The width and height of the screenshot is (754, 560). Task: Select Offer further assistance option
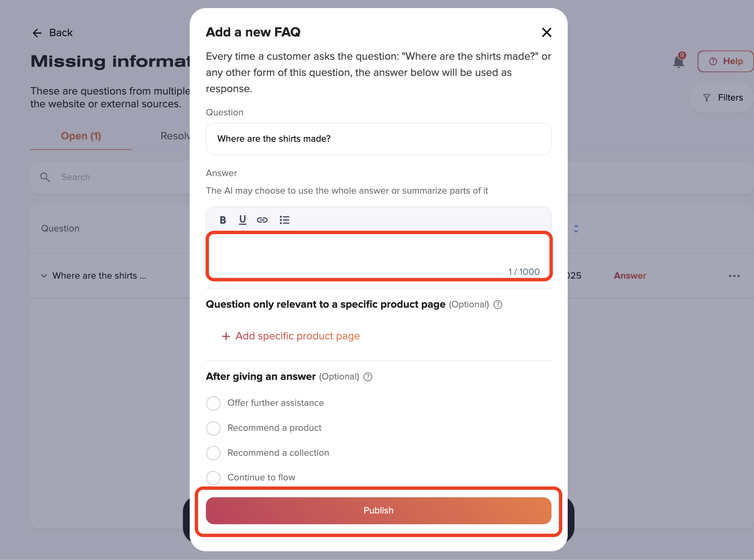(213, 403)
